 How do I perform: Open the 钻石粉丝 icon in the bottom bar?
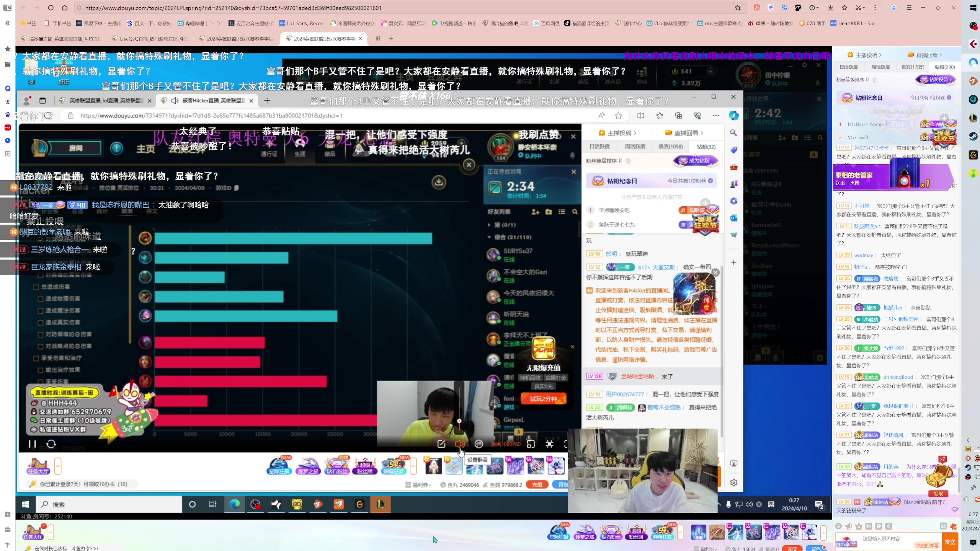[x=611, y=531]
